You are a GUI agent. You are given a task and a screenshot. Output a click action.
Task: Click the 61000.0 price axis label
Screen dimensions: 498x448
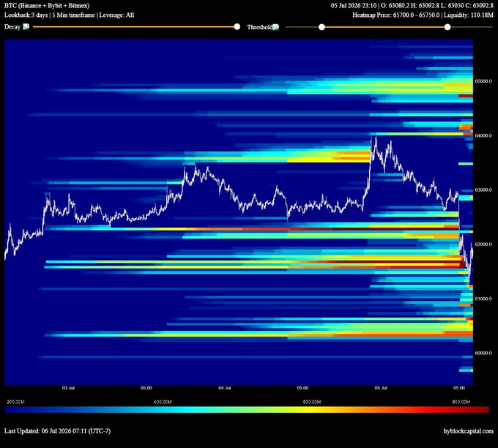(483, 299)
